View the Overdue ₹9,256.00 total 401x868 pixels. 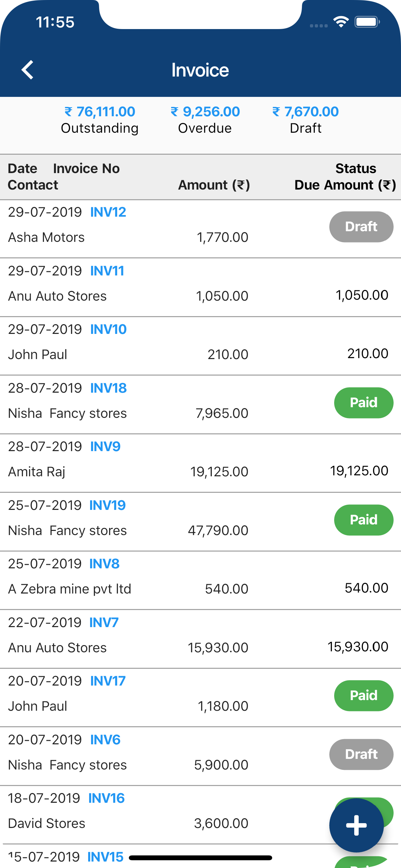[205, 119]
